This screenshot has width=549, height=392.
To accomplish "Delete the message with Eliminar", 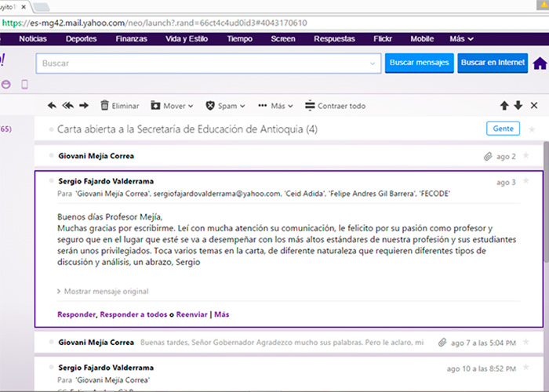I will pos(118,106).
